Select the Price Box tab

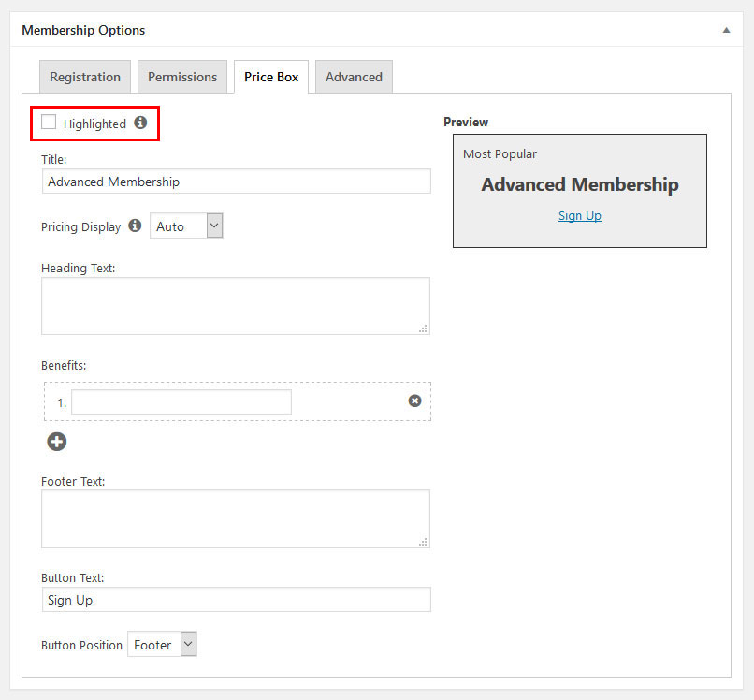(271, 77)
